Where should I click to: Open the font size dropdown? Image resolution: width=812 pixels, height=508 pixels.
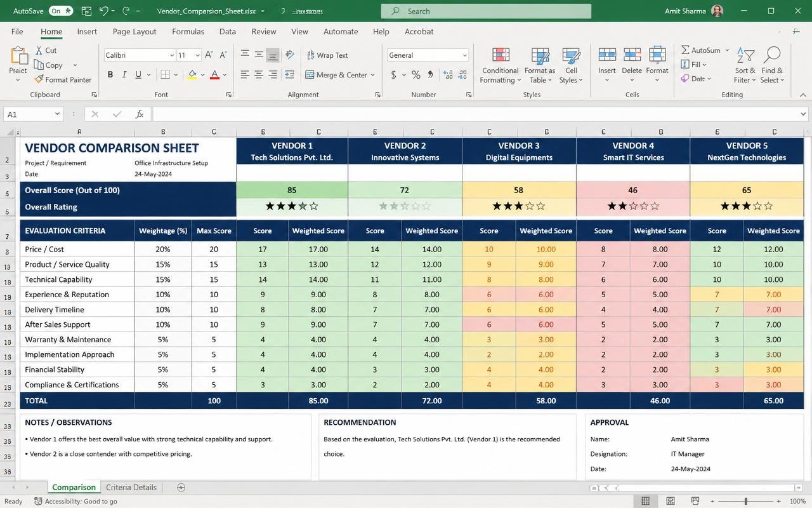197,55
